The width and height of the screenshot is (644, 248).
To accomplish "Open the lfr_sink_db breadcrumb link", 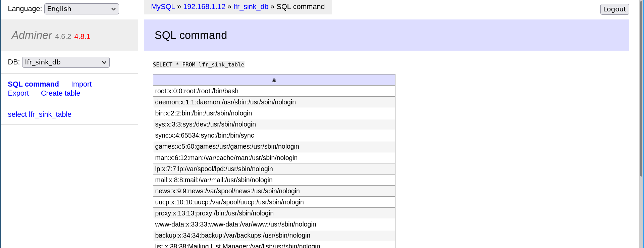I will [251, 7].
